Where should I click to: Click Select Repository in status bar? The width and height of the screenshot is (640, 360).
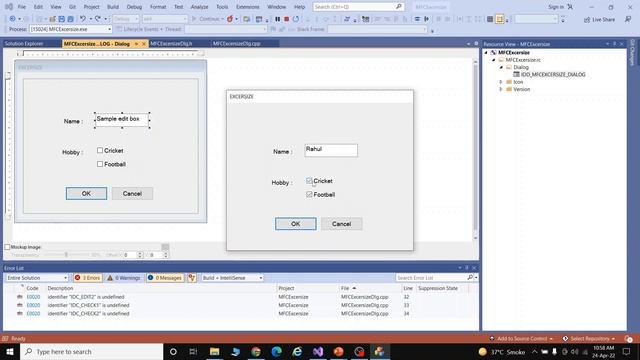(589, 339)
